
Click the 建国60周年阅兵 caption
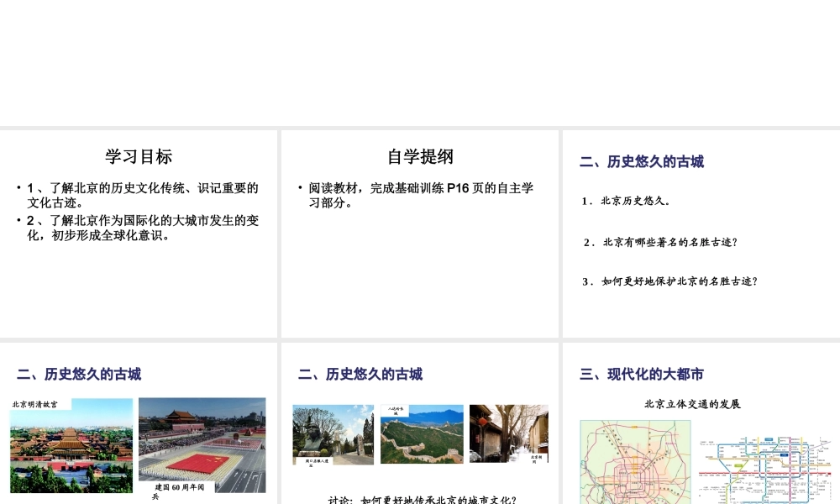click(x=179, y=491)
